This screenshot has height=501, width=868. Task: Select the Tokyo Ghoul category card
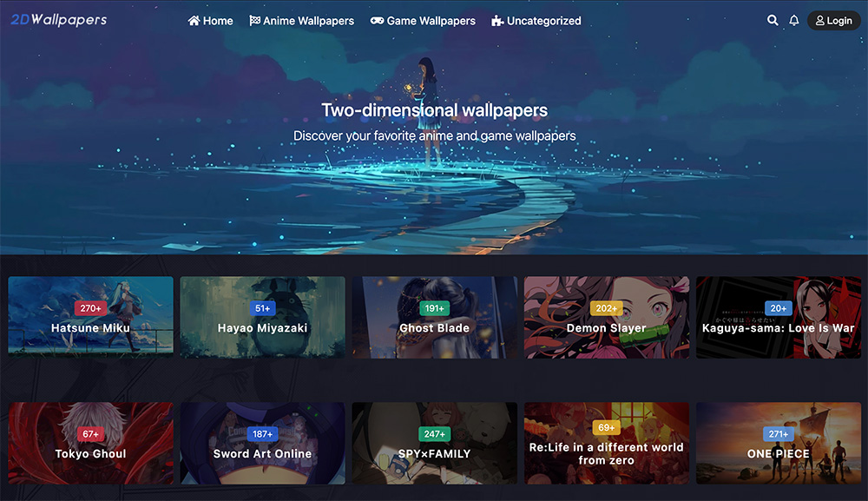(x=91, y=443)
